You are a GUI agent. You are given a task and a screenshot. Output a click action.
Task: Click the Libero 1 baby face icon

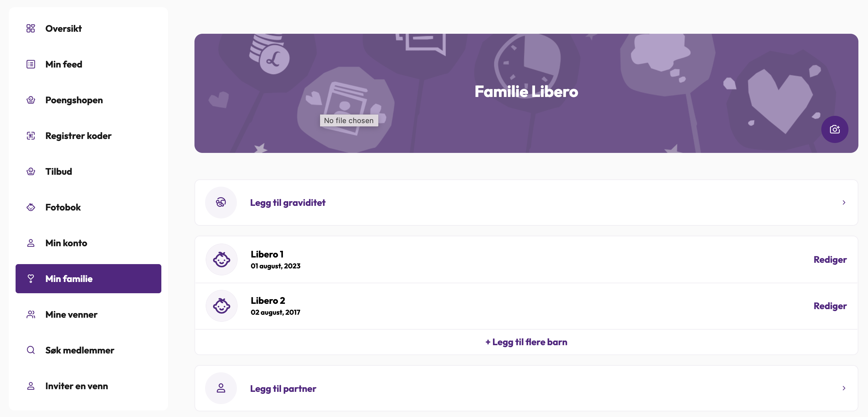tap(221, 259)
